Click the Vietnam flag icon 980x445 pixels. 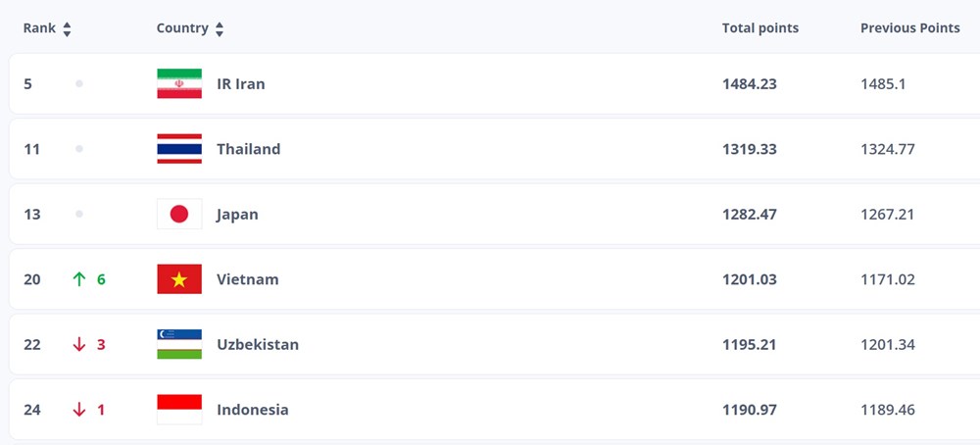click(179, 279)
